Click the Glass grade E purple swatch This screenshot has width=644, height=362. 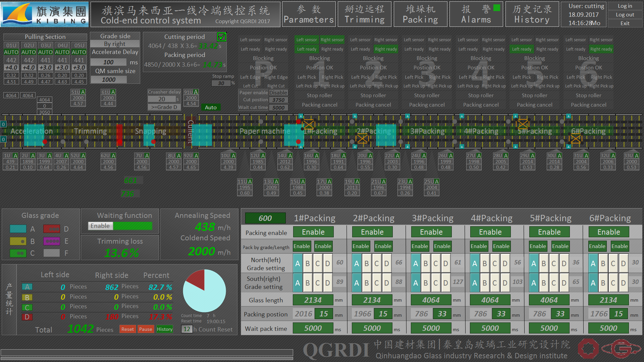(x=52, y=241)
